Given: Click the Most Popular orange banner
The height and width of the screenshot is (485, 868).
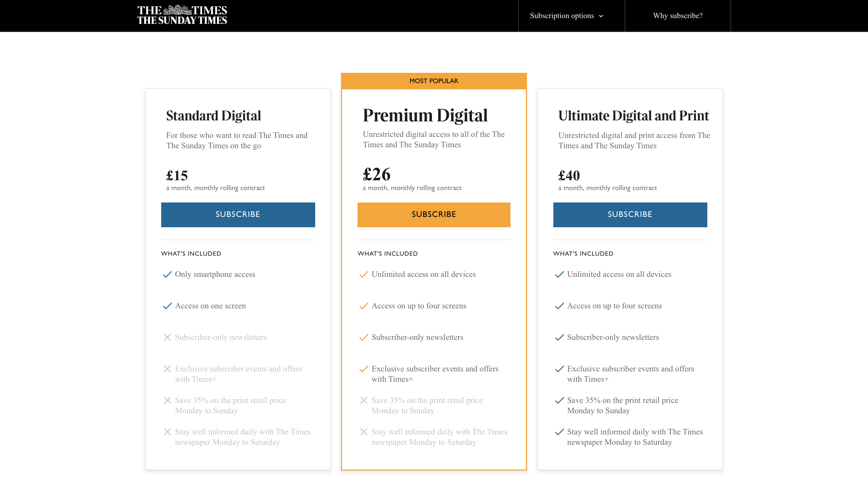Looking at the screenshot, I should [434, 81].
